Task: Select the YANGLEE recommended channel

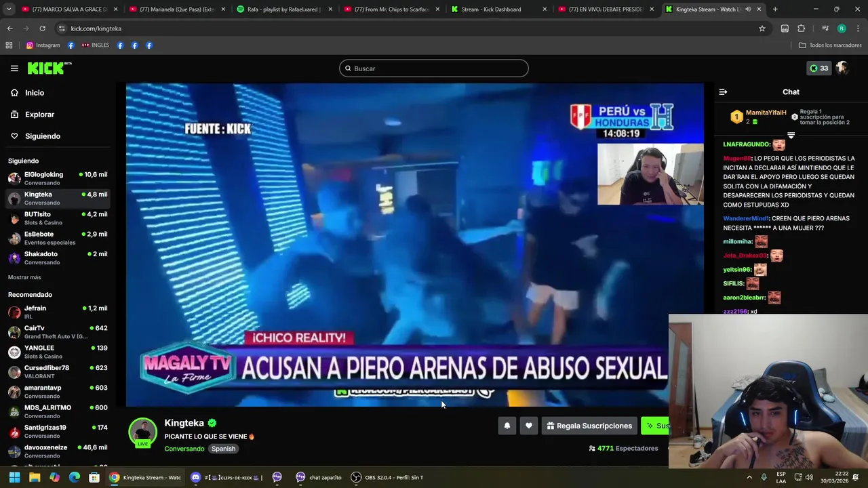Action: pyautogui.click(x=58, y=352)
